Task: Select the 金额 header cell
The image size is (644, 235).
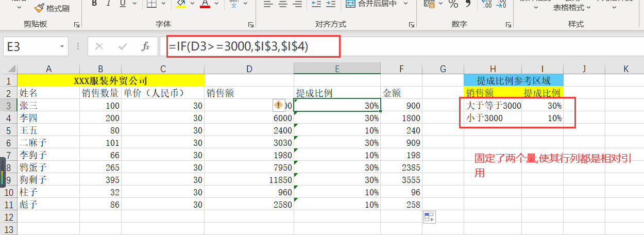Action: point(401,93)
